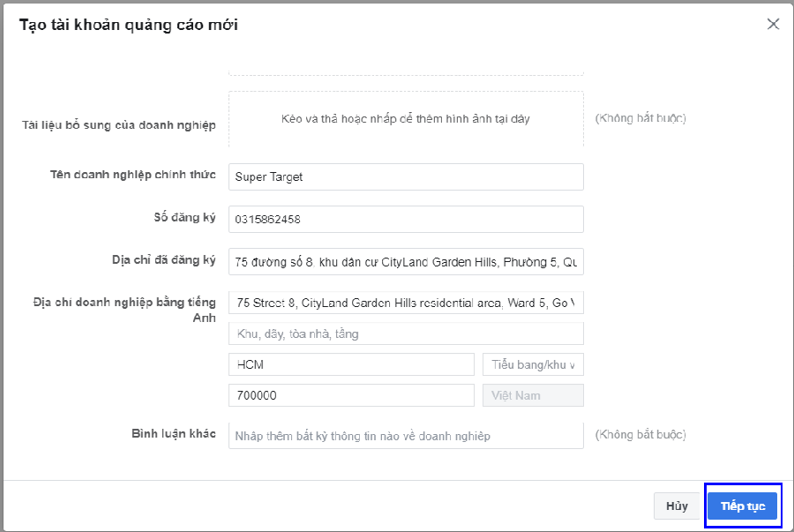Click the dialog title 'Tạo tài khoản quảng cáo mới'
Image resolution: width=794 pixels, height=532 pixels.
click(129, 25)
